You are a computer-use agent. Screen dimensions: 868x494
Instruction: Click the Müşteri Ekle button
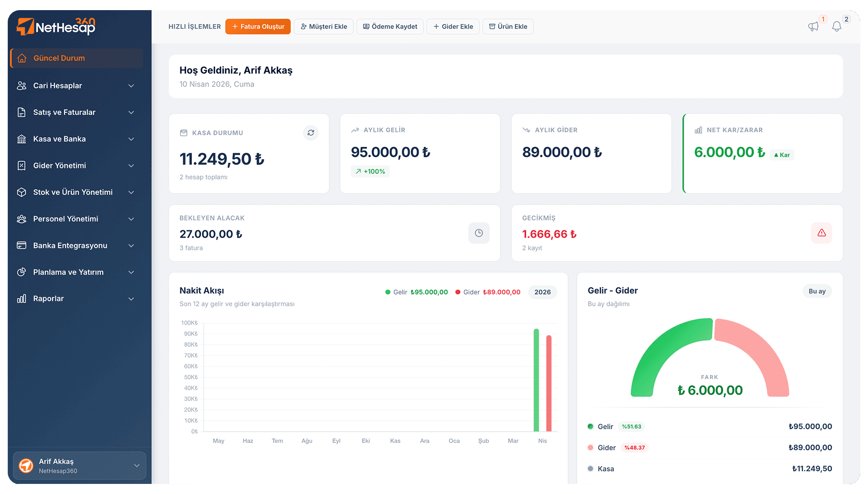pos(324,27)
